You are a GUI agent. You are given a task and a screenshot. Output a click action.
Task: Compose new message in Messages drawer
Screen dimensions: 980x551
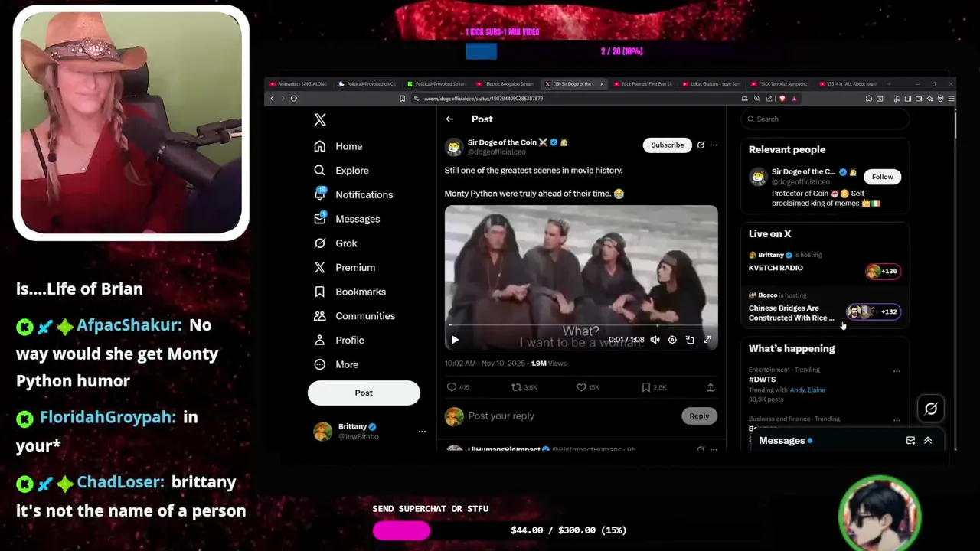tap(910, 440)
